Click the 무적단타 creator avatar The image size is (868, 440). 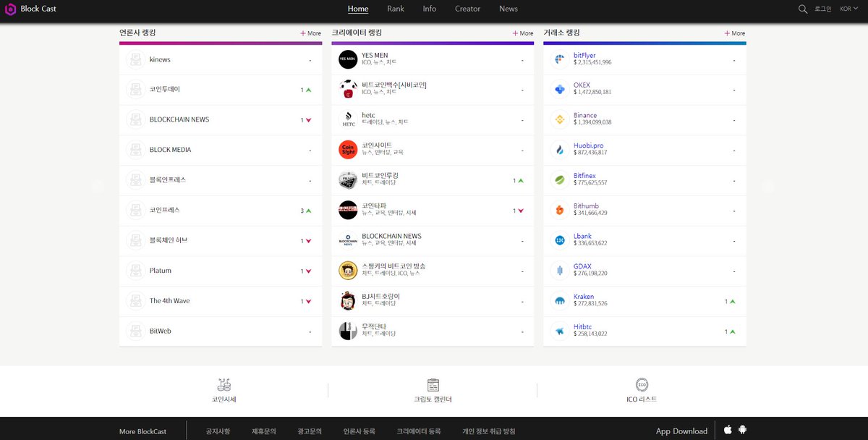tap(348, 331)
